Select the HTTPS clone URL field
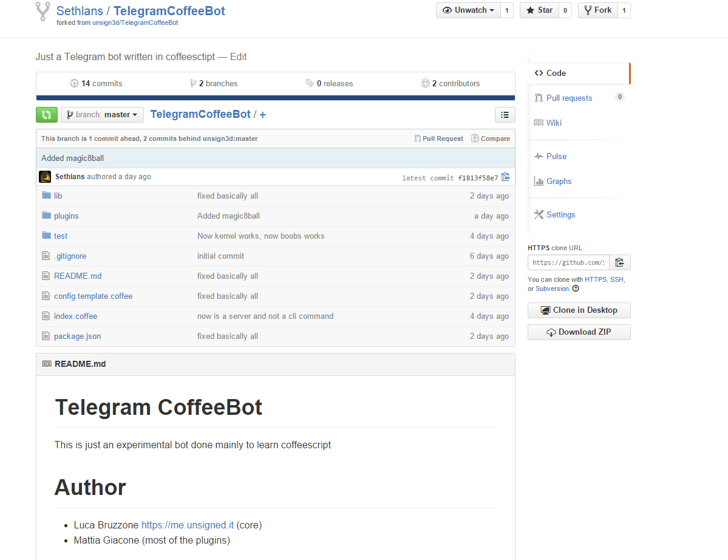 click(568, 262)
